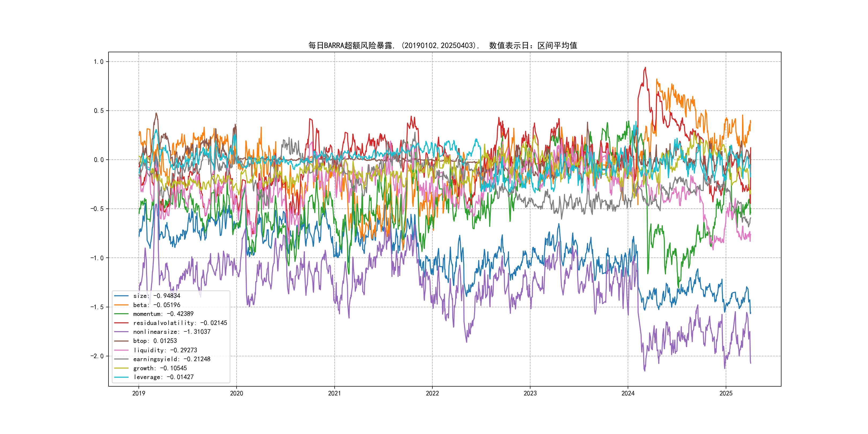Click the 0.0 y-axis tick label
The height and width of the screenshot is (434, 868).
pos(98,160)
